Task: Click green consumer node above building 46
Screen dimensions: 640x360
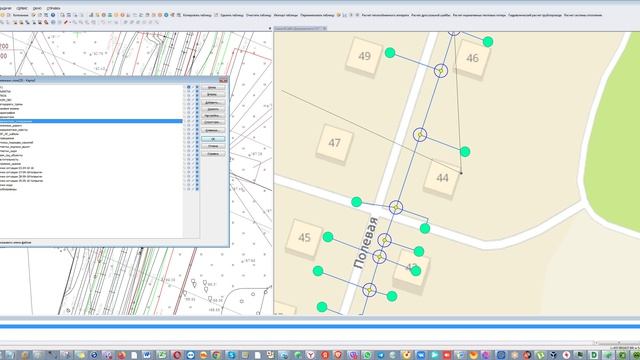Action: coord(488,42)
